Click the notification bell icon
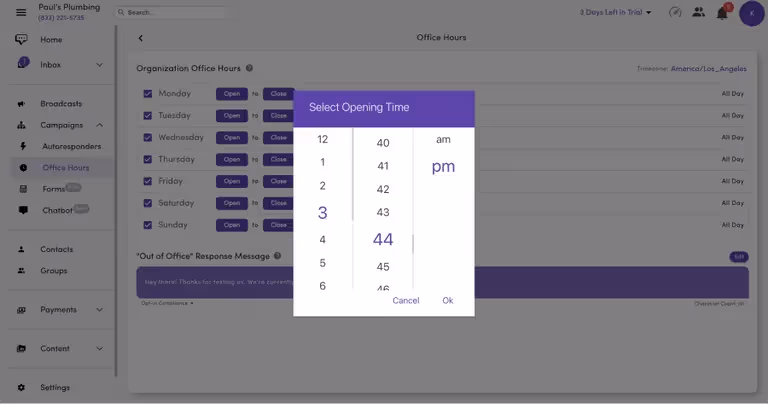Screen dimensions: 768x404 [x=722, y=13]
